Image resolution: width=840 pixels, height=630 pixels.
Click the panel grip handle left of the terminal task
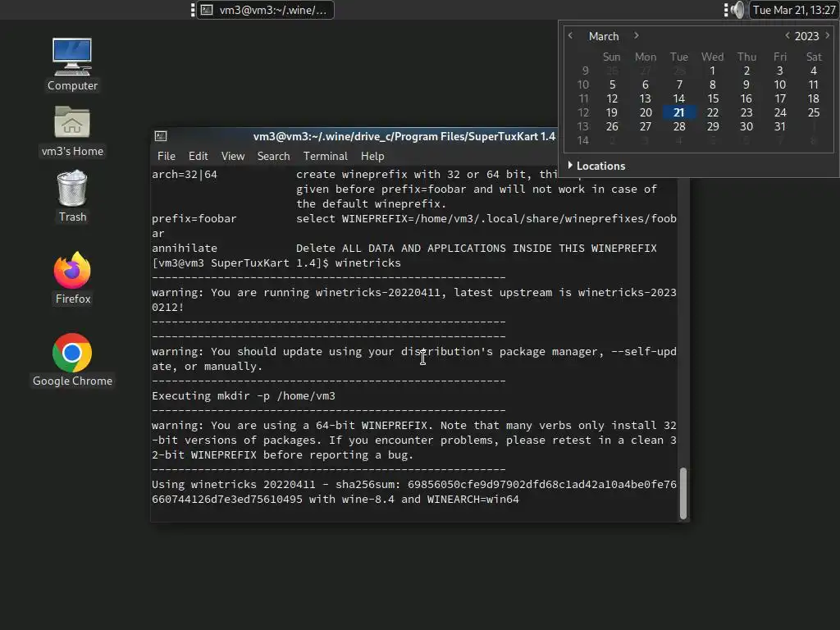tap(193, 10)
